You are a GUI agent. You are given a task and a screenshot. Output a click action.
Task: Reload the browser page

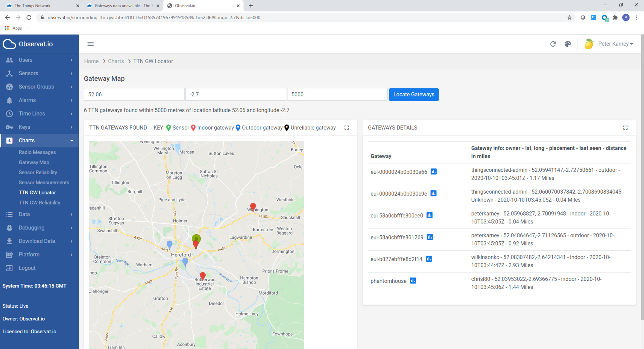coord(29,18)
